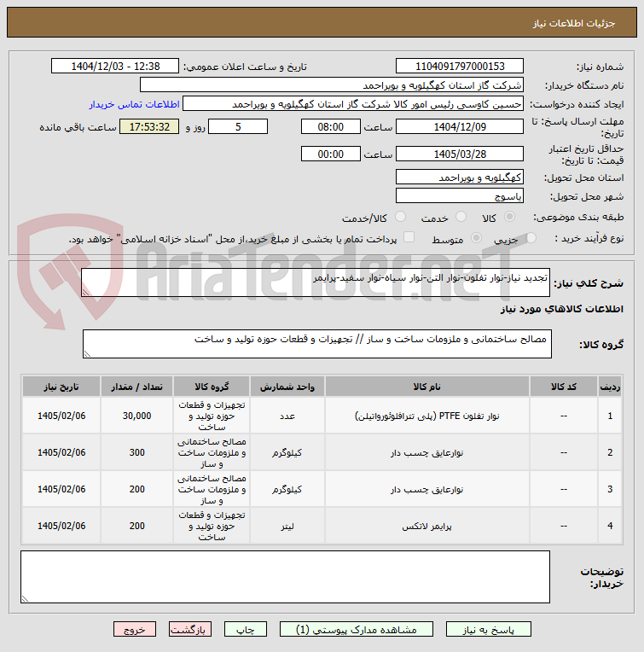Viewport: 644px width, 652px height.
Task: Click the چاپ print button
Action: [246, 629]
